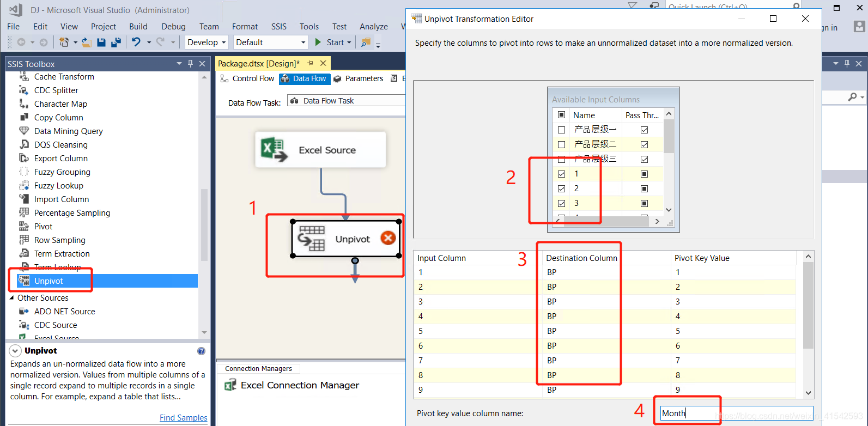Click the help icon in Unpivot description pane
The image size is (868, 426).
point(201,351)
